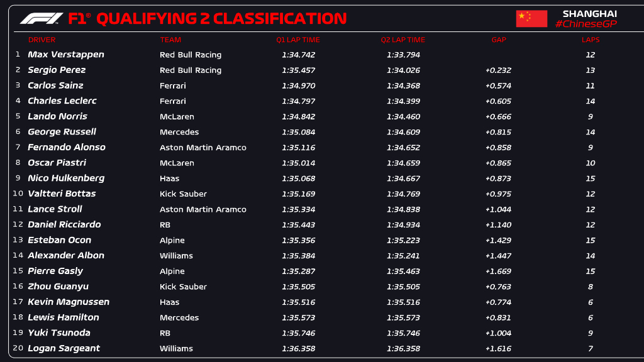Select Daniel Ricciardo's row name
This screenshot has width=644, height=362.
tap(64, 224)
